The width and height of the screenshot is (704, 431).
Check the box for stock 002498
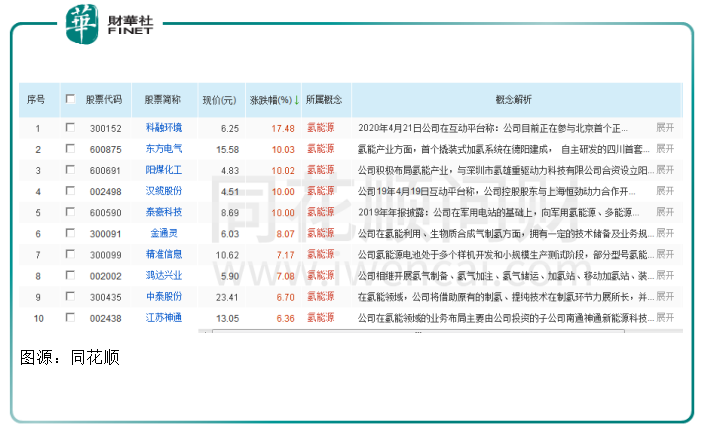click(x=70, y=191)
